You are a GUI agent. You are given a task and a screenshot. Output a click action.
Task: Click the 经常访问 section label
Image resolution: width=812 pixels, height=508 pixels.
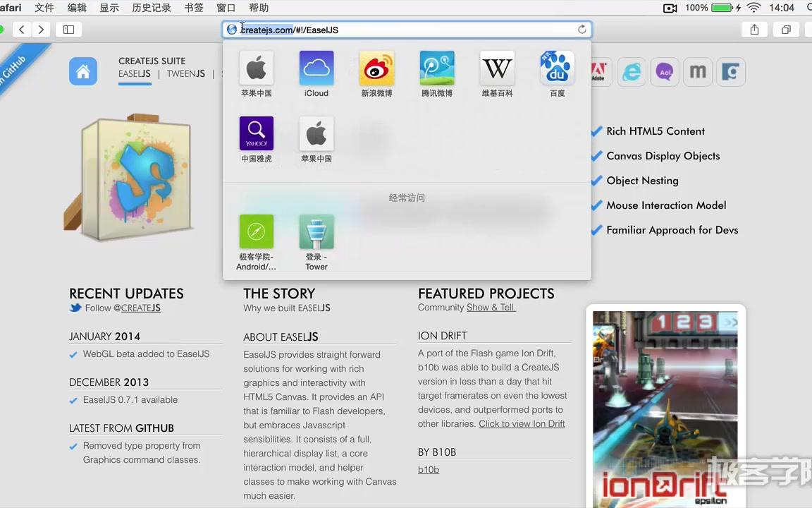[407, 198]
